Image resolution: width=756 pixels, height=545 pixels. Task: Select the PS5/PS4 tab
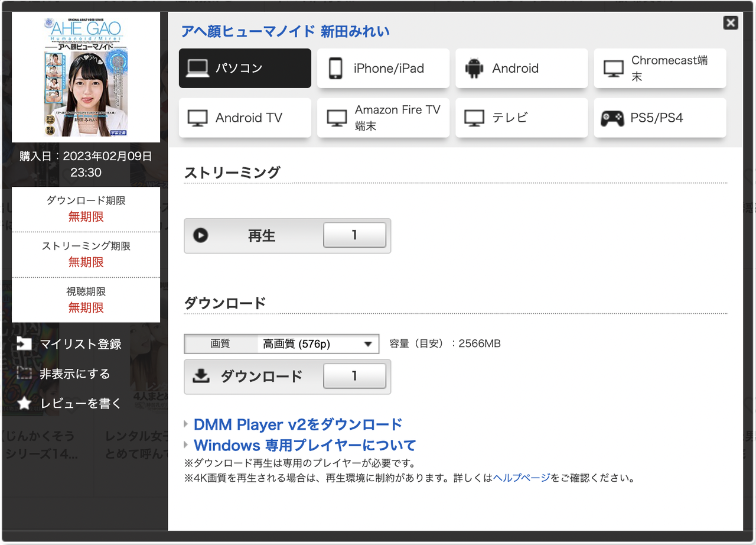point(660,118)
